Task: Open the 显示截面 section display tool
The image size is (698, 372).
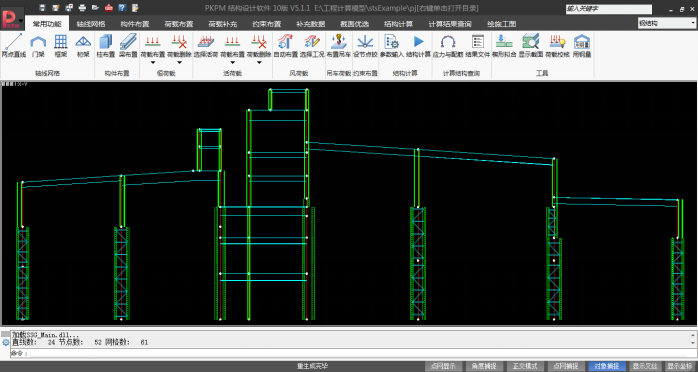Action: coord(531,46)
